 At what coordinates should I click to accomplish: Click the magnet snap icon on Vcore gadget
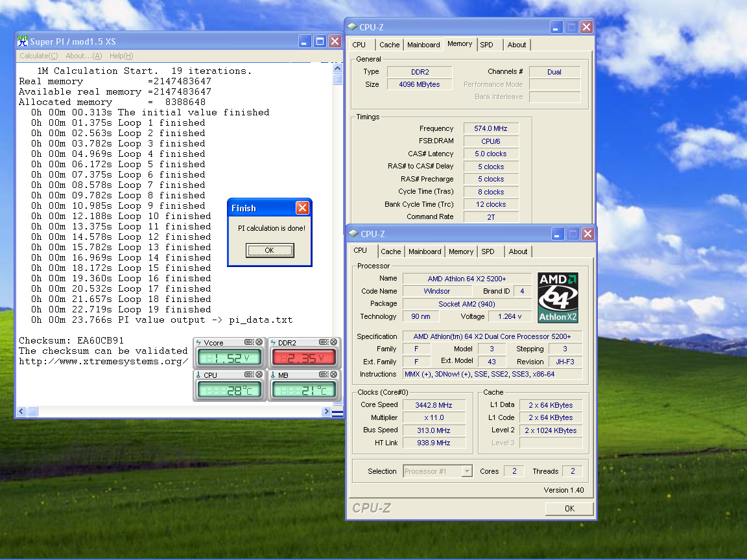[x=249, y=342]
